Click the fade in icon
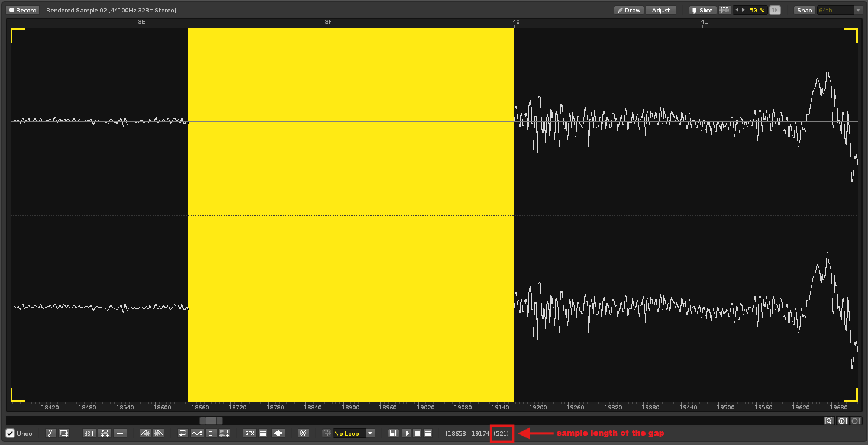 (x=146, y=433)
